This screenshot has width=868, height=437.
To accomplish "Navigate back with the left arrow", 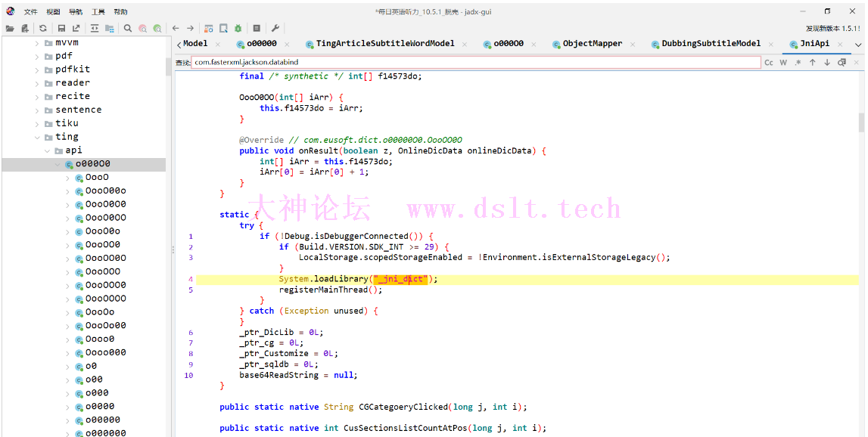I will [x=176, y=28].
